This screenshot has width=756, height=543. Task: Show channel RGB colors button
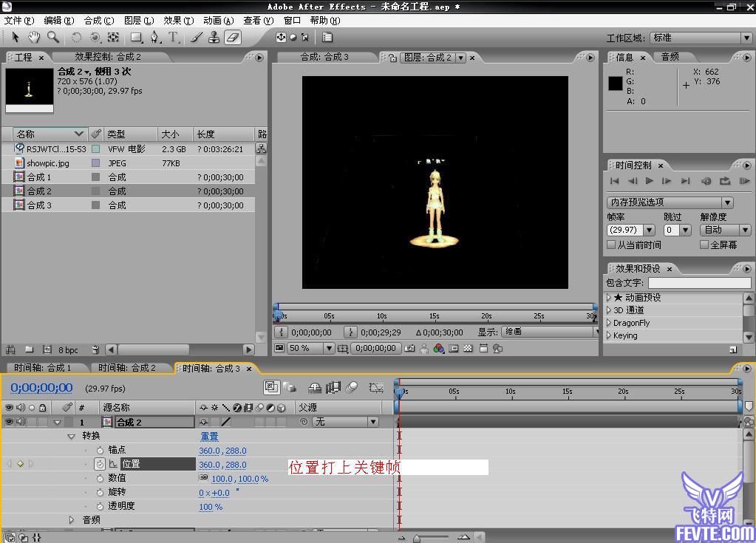438,349
